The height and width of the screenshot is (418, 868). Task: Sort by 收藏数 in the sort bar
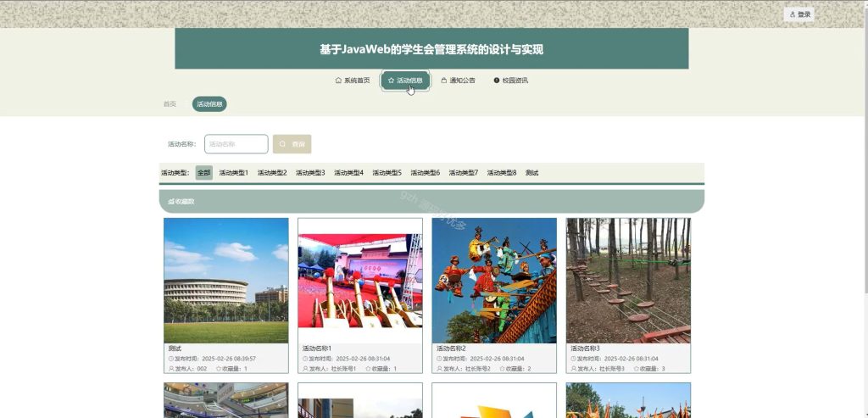tap(181, 202)
